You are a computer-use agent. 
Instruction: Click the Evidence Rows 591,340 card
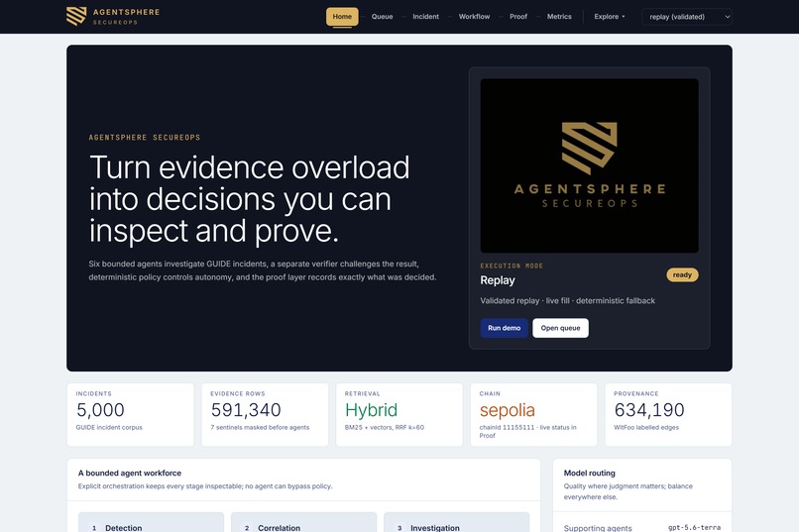pyautogui.click(x=265, y=415)
